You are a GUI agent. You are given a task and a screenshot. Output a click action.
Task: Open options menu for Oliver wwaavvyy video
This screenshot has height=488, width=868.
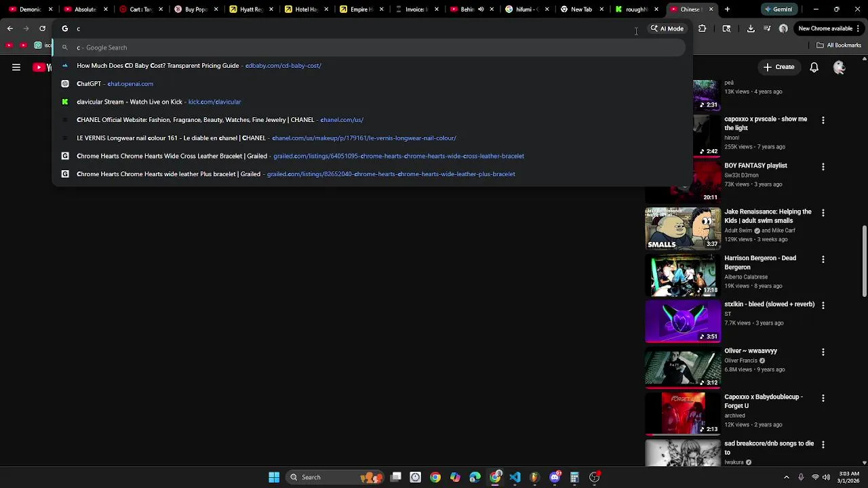click(x=823, y=352)
